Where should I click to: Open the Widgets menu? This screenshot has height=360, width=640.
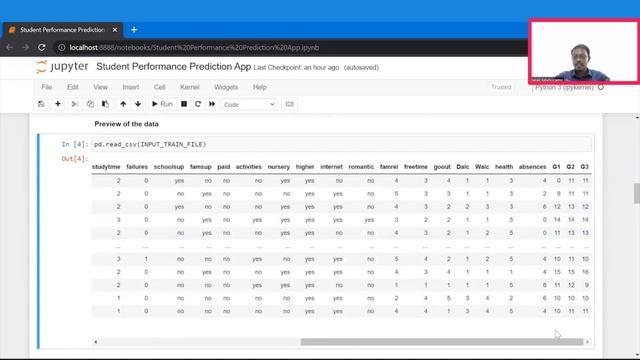pos(226,87)
